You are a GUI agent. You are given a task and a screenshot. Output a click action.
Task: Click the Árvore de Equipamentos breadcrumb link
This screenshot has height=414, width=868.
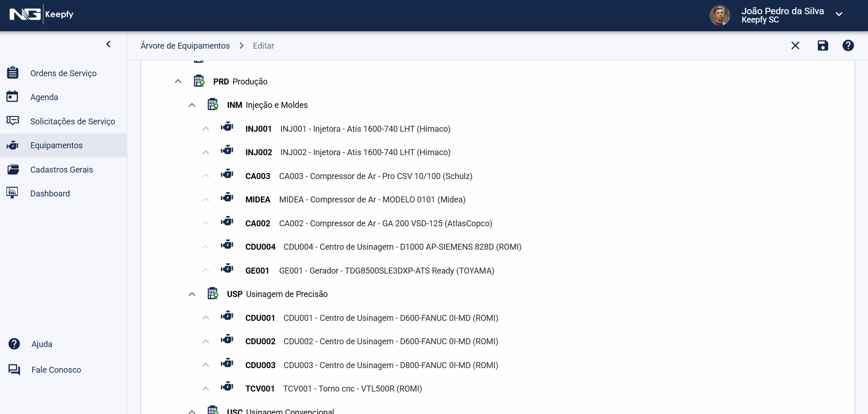coord(185,46)
